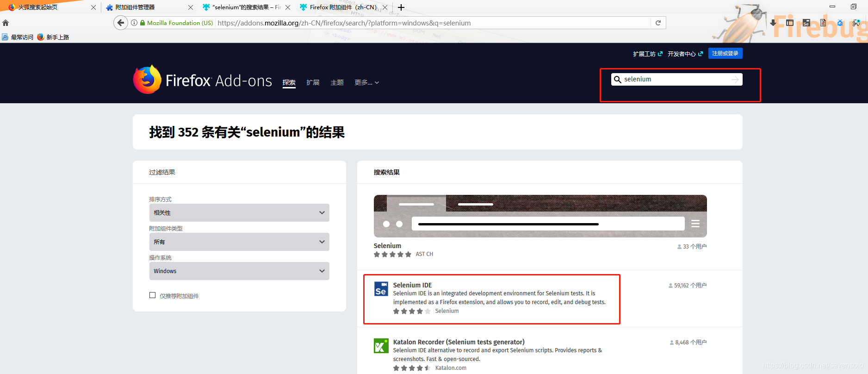Open the 扩展工坊 link

[x=648, y=54]
